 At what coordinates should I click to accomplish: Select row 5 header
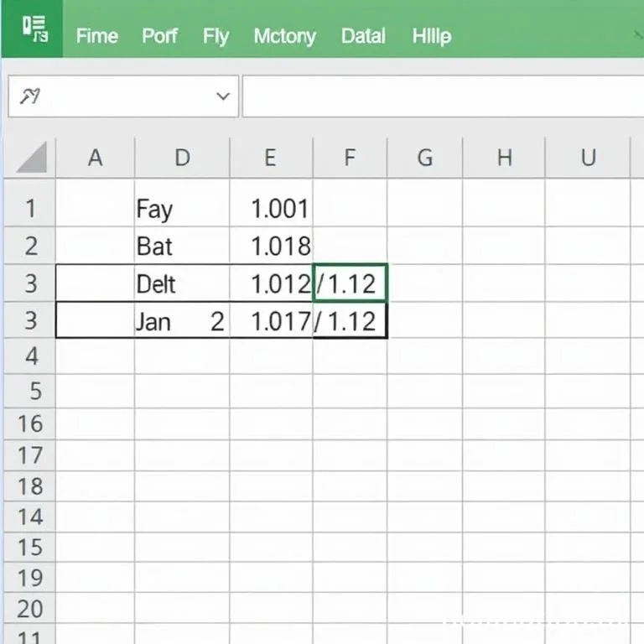coord(30,391)
